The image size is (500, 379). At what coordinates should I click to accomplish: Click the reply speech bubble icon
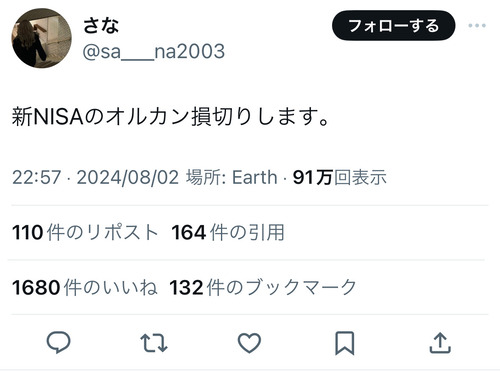coord(59,342)
